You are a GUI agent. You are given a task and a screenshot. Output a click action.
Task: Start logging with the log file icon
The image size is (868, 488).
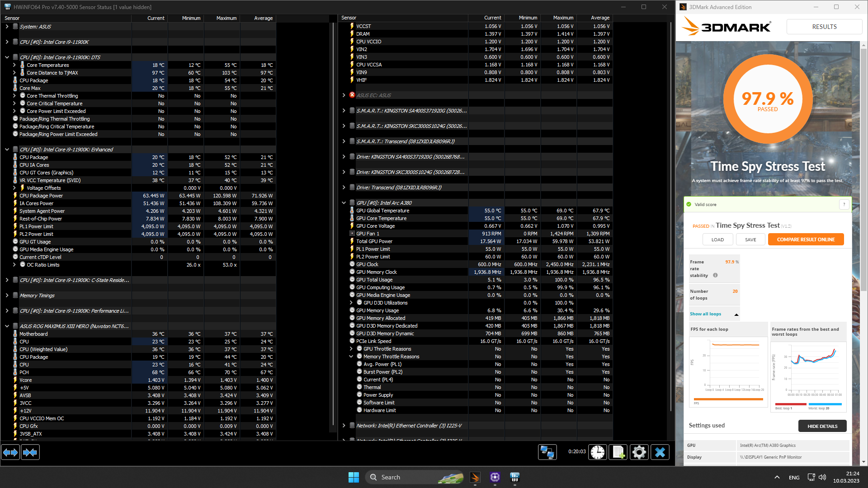click(618, 452)
